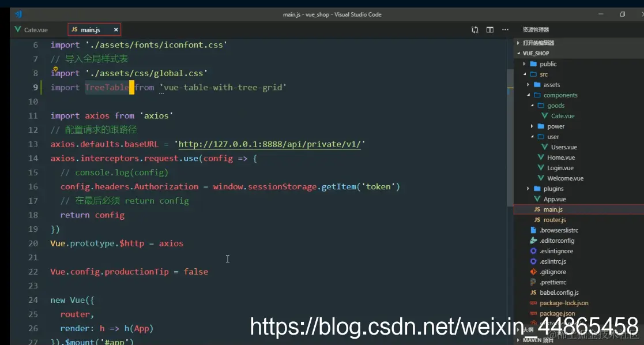Image resolution: width=644 pixels, height=345 pixels.
Task: Click 'vue-table-with-tree-grid' import string
Action: 223,87
